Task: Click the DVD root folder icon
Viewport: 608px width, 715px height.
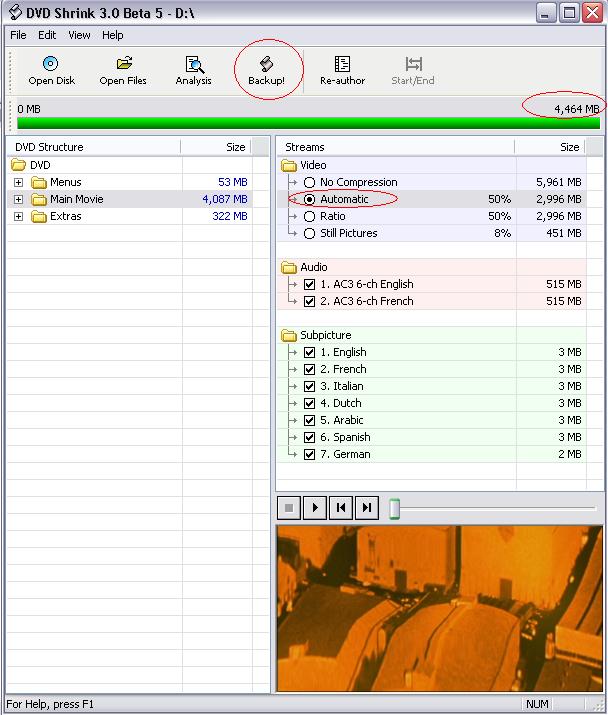Action: coord(18,165)
